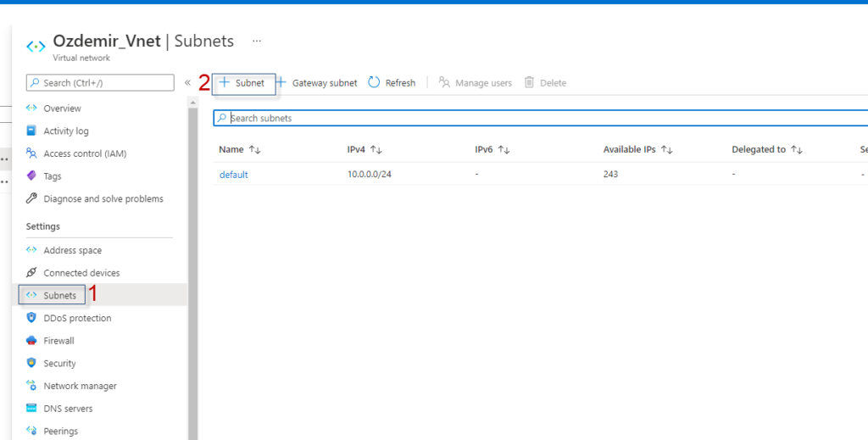Open DNS servers settings
Viewport: 868px width, 440px height.
68,409
